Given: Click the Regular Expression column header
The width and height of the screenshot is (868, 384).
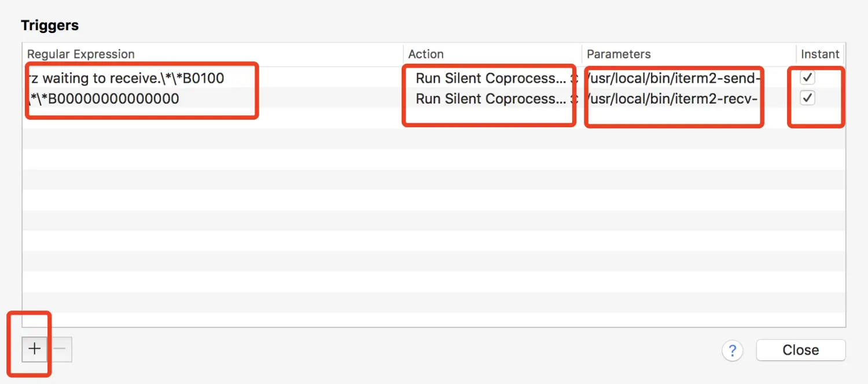Looking at the screenshot, I should tap(81, 54).
